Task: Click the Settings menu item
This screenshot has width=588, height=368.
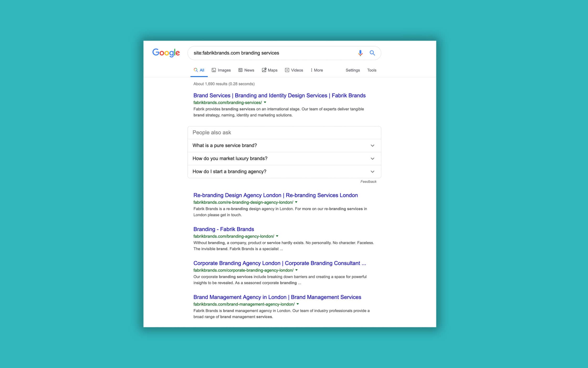Action: 353,70
